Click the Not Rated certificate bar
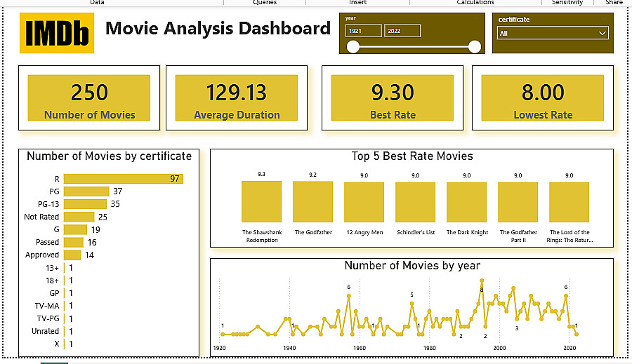 [x=79, y=217]
